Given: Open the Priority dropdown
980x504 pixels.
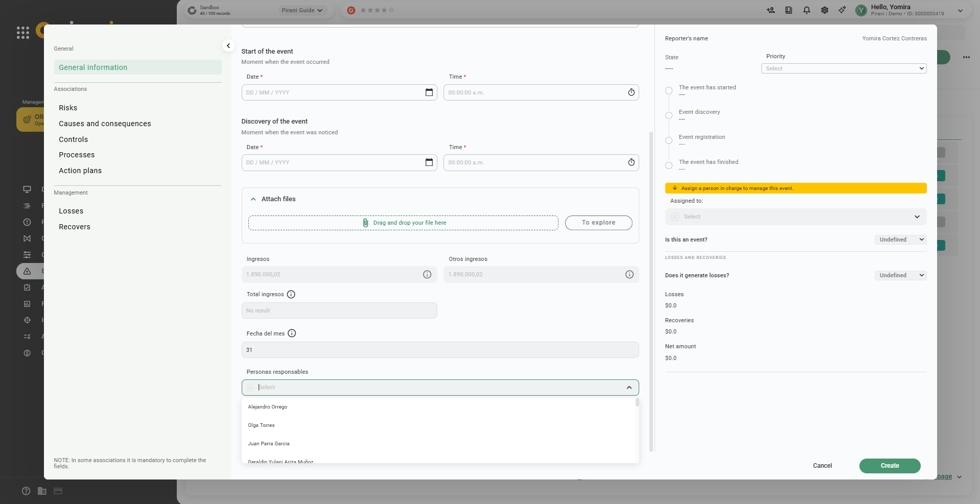Looking at the screenshot, I should tap(844, 68).
